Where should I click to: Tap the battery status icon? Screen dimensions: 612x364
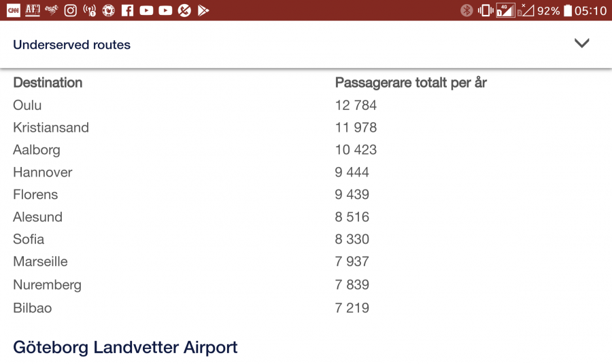coord(567,11)
